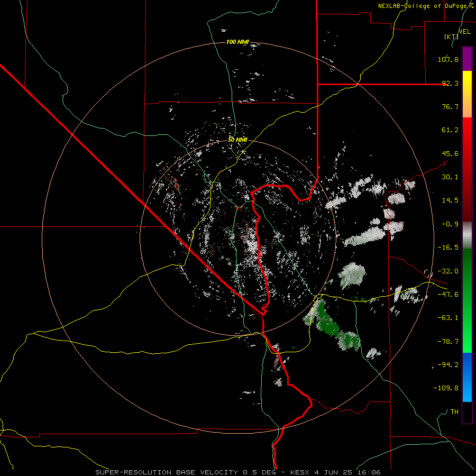Click the VEL legend heading

pyautogui.click(x=464, y=31)
